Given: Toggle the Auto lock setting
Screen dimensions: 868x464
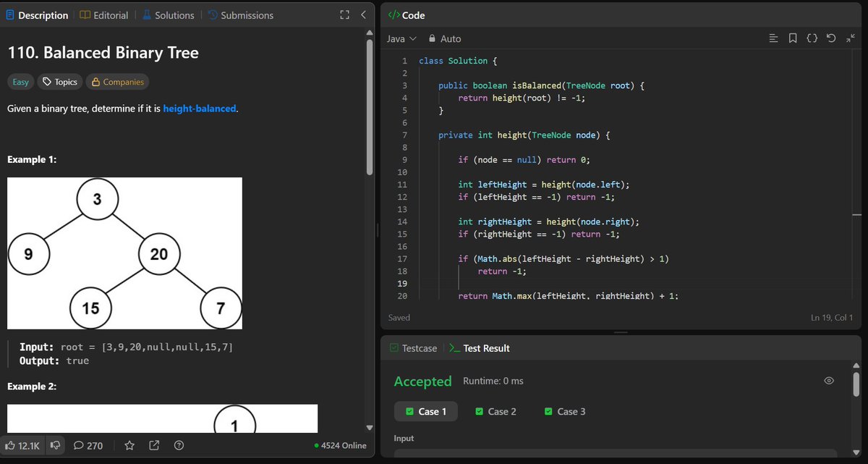Looking at the screenshot, I should [444, 38].
